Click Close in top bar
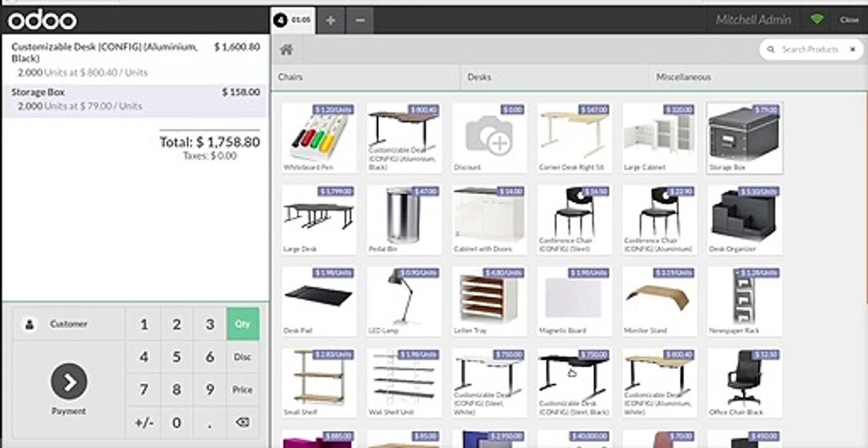 [849, 20]
